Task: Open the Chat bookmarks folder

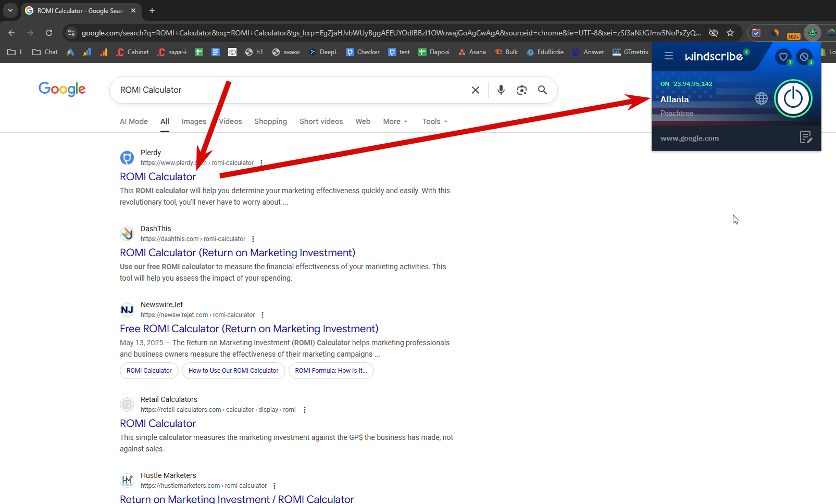Action: pos(45,52)
